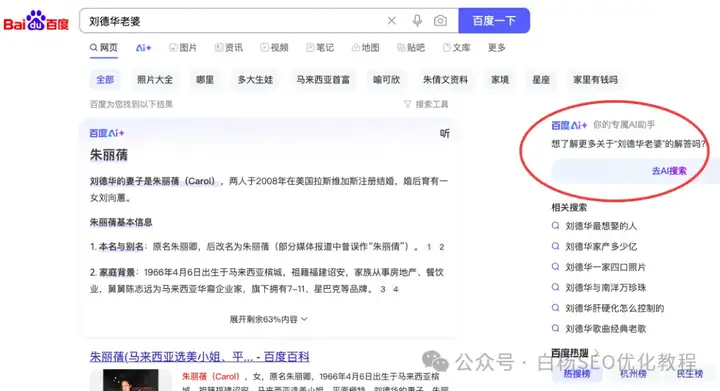
Task: Search related 刘德华肝硬化怎么控制的
Action: [615, 308]
